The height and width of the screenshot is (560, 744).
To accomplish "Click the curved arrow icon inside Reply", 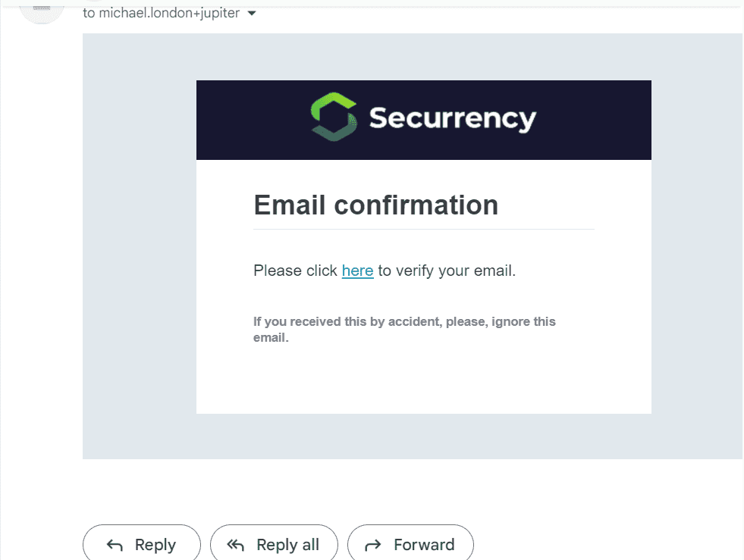I will [x=115, y=546].
